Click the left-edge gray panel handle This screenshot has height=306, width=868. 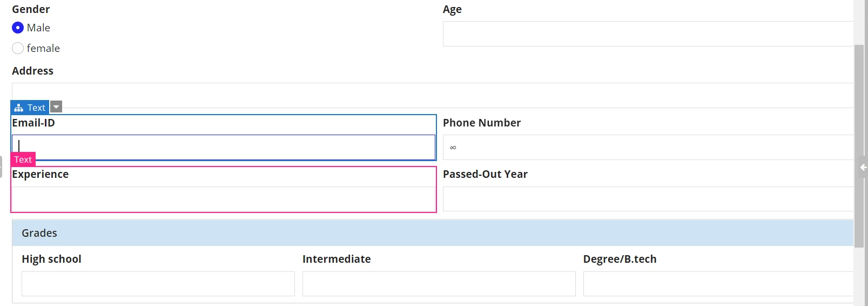point(1,166)
